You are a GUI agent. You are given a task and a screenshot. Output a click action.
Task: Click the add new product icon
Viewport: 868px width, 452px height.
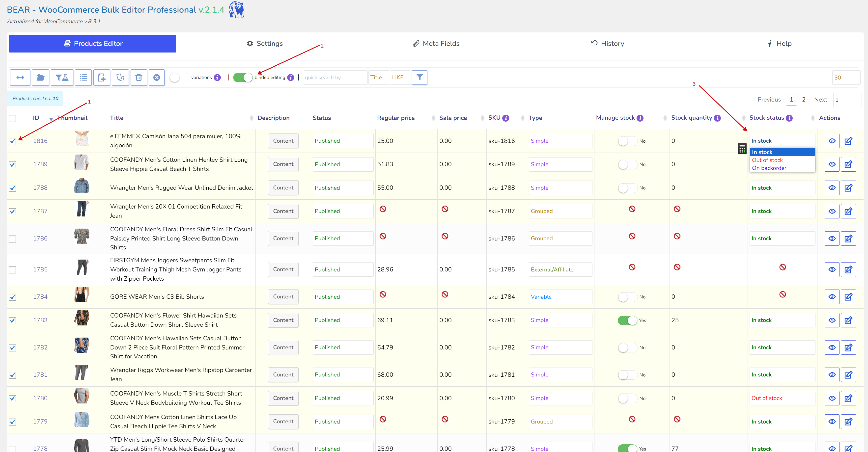pos(102,78)
